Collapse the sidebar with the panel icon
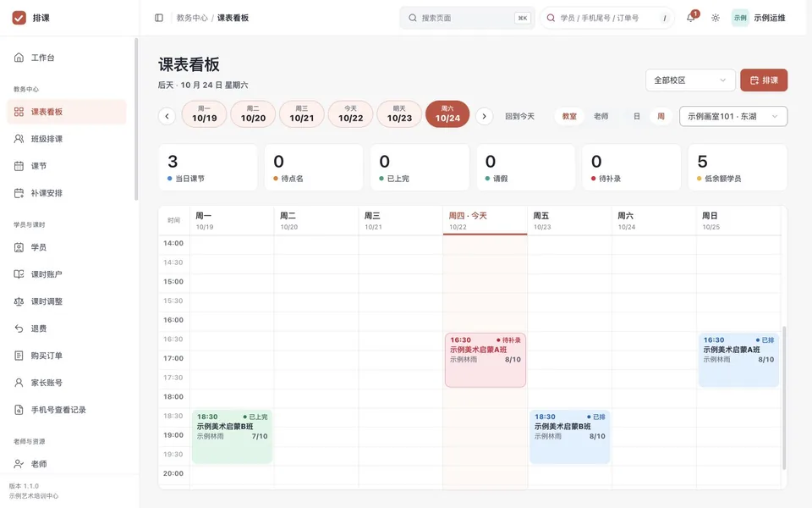Viewport: 812px width, 508px height. [159, 18]
